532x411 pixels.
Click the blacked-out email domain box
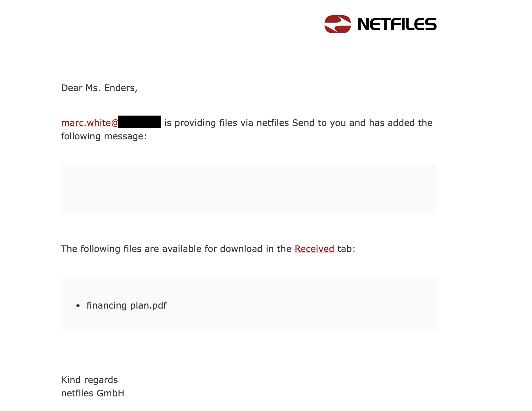point(139,122)
